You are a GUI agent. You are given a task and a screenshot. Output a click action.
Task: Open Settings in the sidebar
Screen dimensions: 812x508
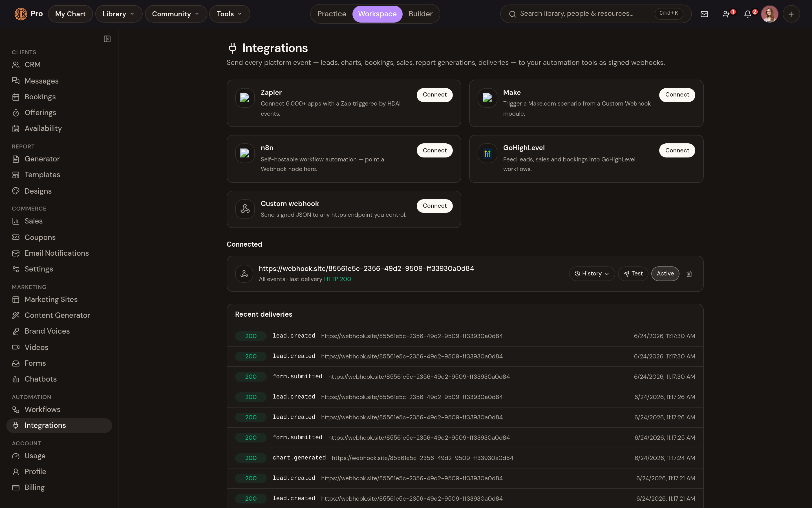click(59, 269)
